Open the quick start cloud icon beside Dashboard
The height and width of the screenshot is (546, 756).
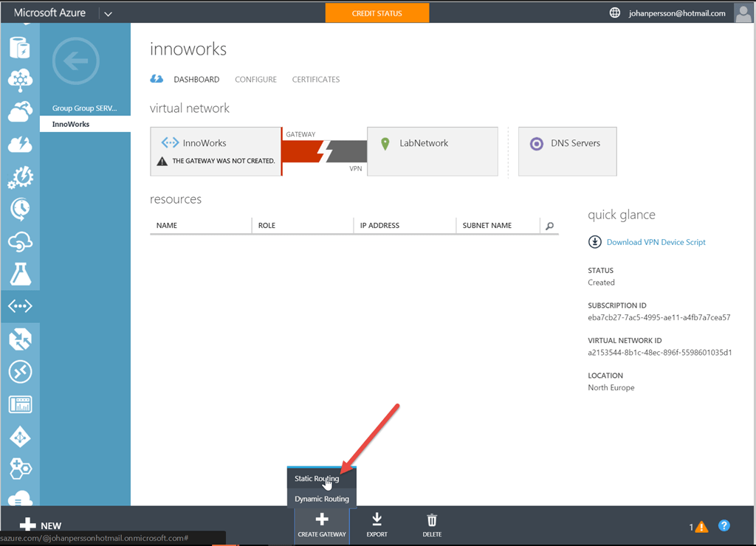(157, 79)
